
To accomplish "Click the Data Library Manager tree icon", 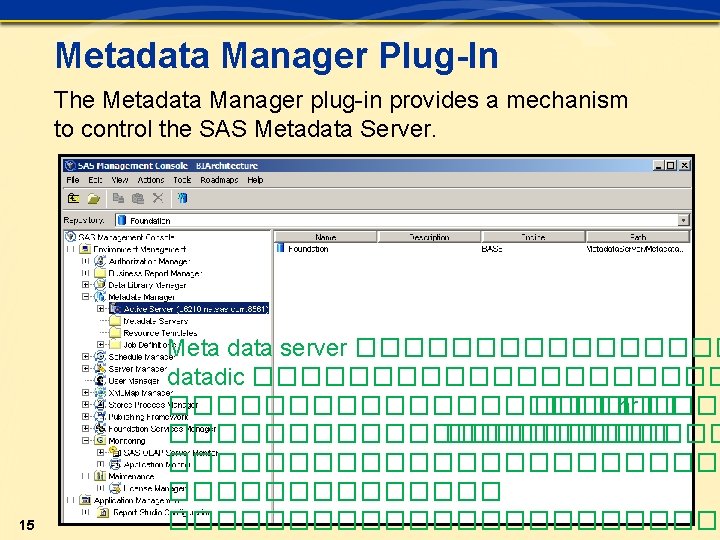I will pyautogui.click(x=100, y=285).
